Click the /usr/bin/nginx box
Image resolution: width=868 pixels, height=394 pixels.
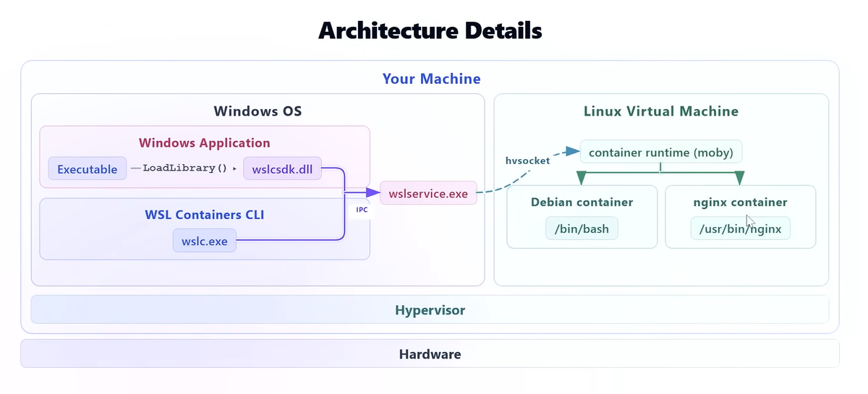click(740, 229)
